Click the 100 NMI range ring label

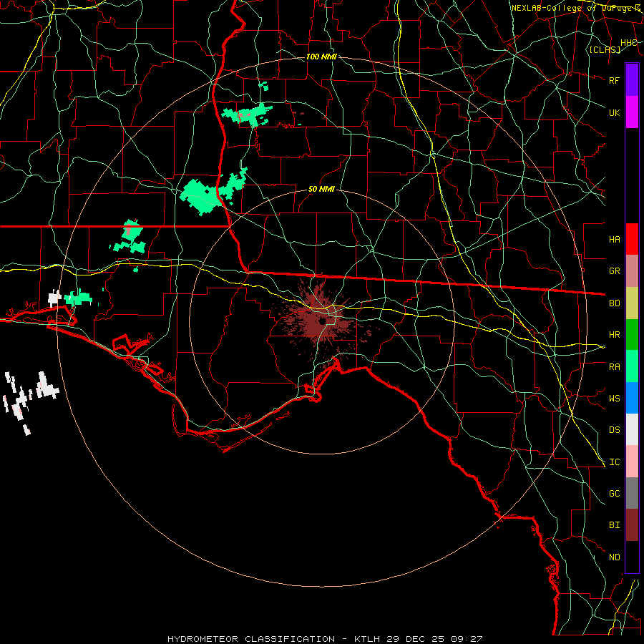click(321, 57)
